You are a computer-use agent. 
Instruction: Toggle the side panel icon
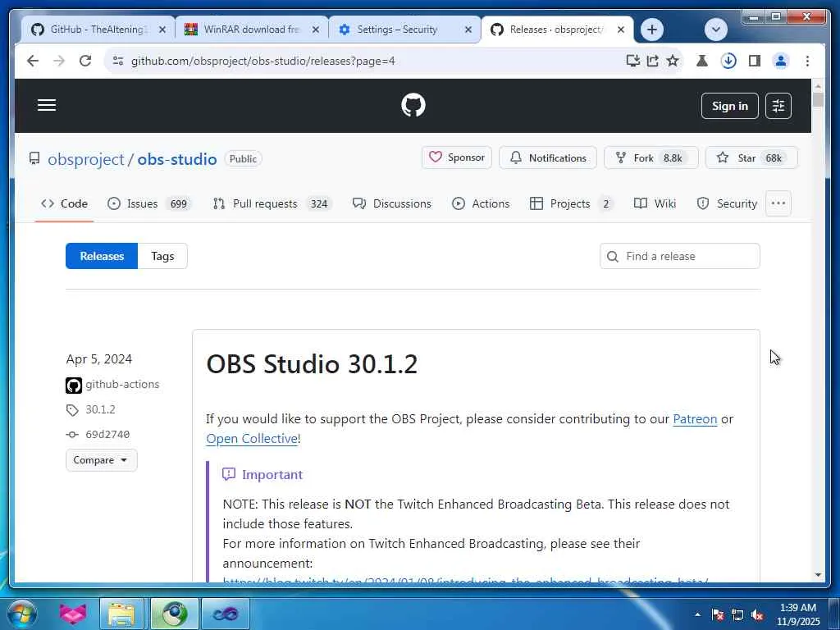click(x=755, y=61)
